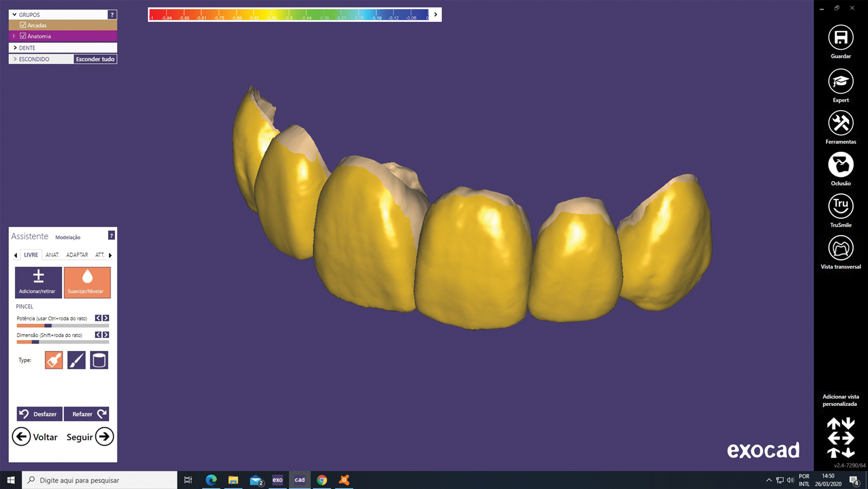Screen dimensions: 868x489
Task: Collapse the GRUPOS section
Action: click(15, 15)
